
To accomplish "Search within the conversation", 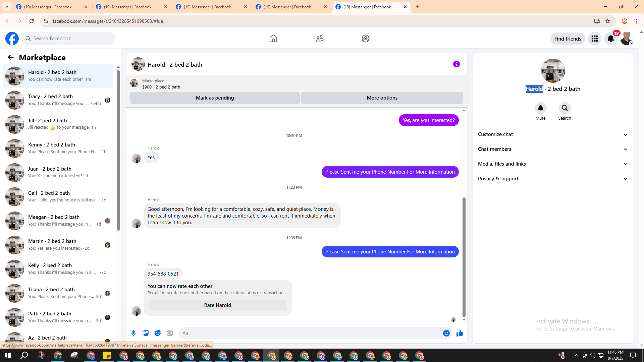I will [565, 108].
